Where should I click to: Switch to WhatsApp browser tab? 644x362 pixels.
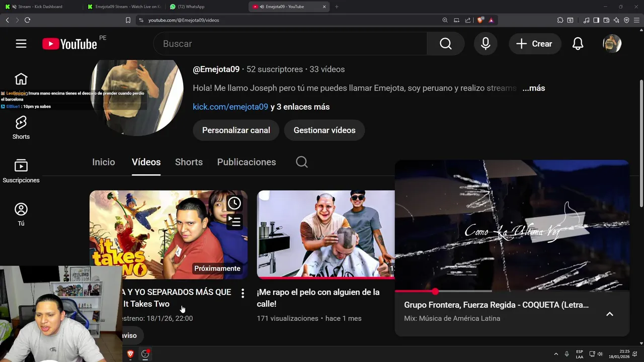point(206,7)
